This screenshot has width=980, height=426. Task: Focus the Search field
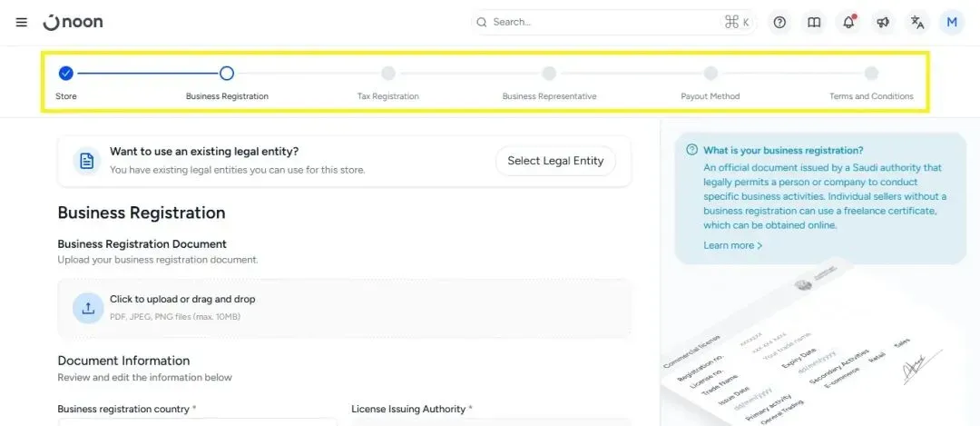click(613, 23)
